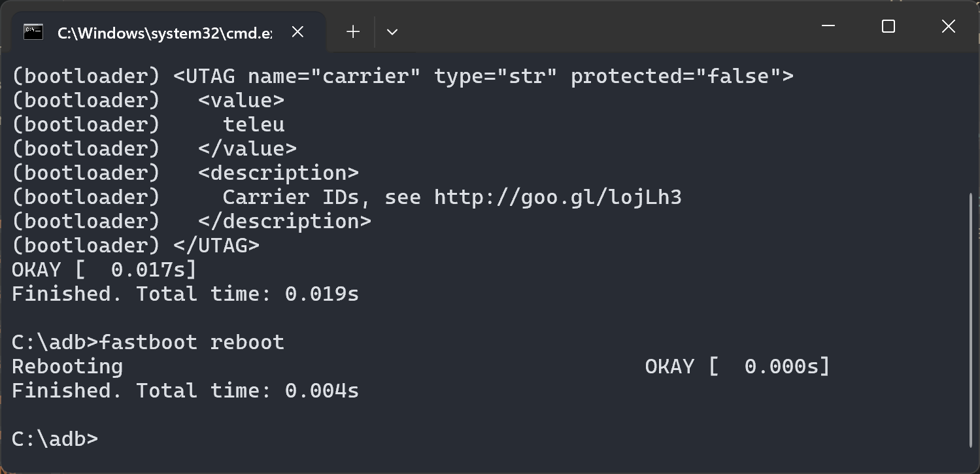Click "Finished. Total time: 0.019s" line
Screen dimensions: 980x474
coord(185,294)
